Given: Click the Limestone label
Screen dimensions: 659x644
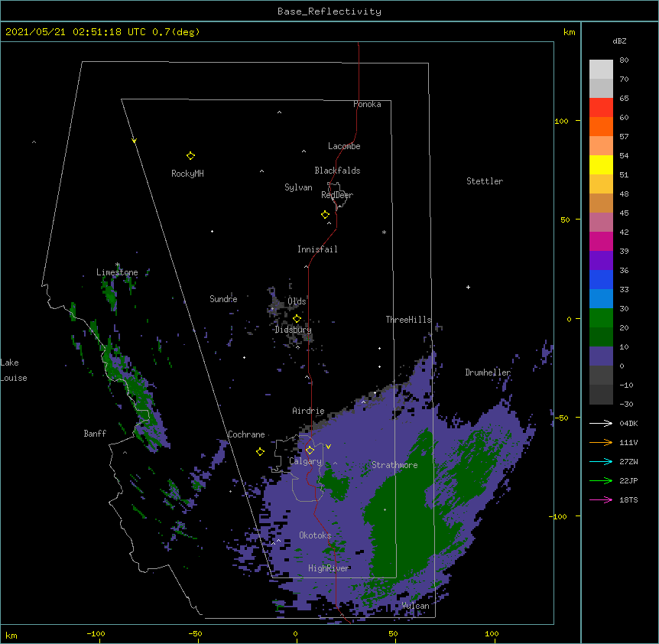Looking at the screenshot, I should 117,272.
